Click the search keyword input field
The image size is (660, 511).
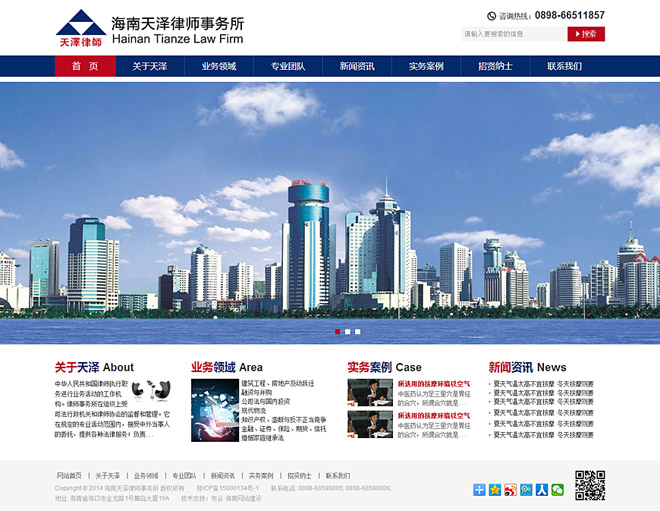click(x=513, y=34)
